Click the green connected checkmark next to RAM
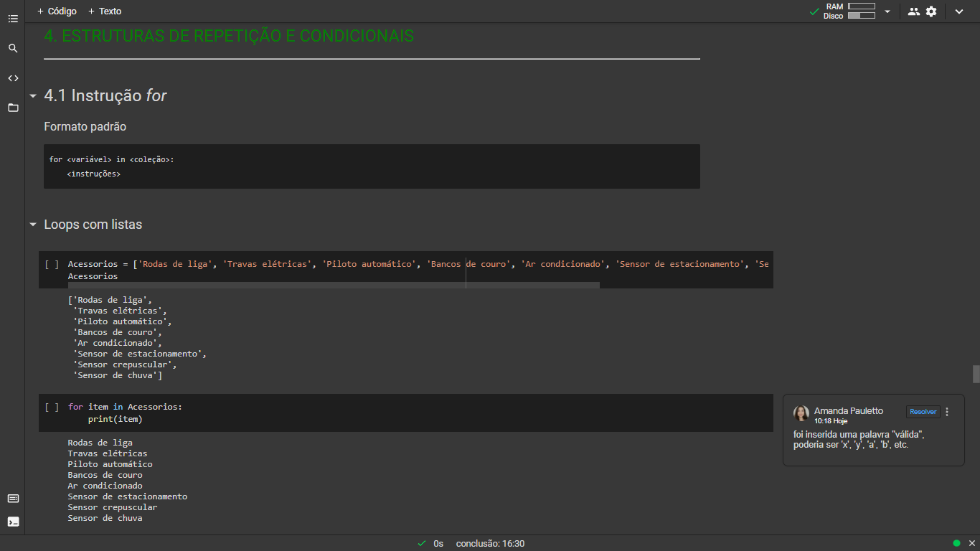Viewport: 980px width, 551px height. pos(814,11)
